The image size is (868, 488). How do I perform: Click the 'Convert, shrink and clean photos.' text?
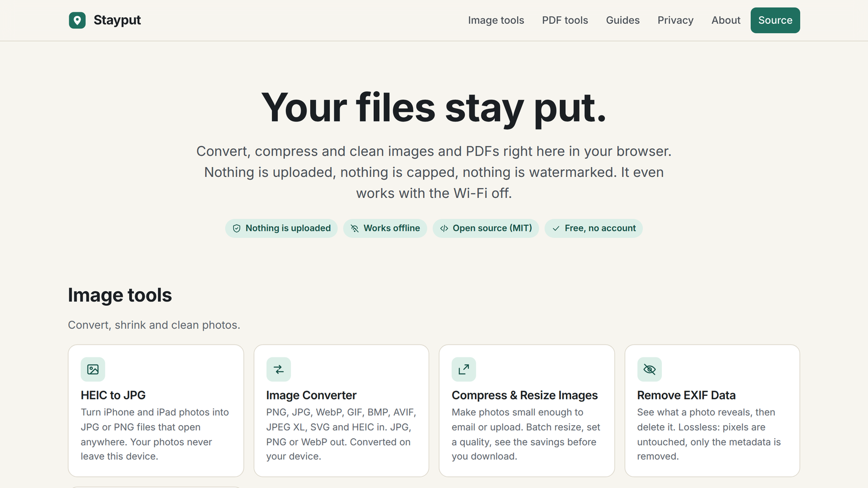(154, 325)
